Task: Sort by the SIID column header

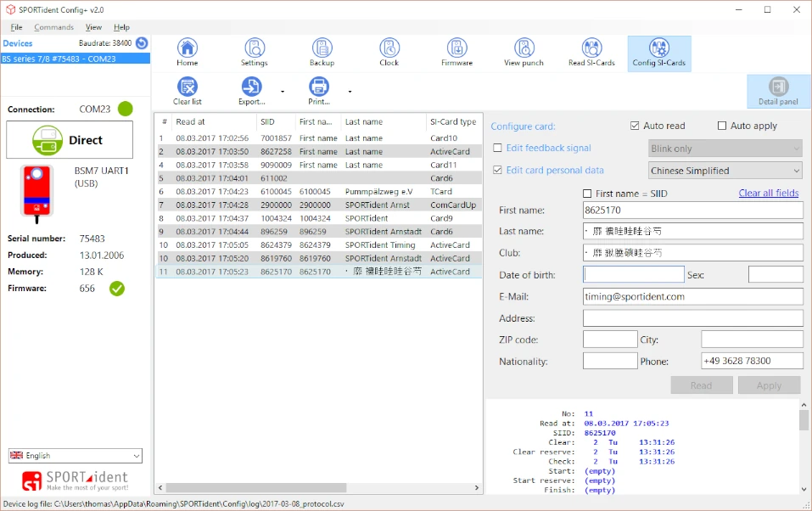Action: click(x=276, y=121)
